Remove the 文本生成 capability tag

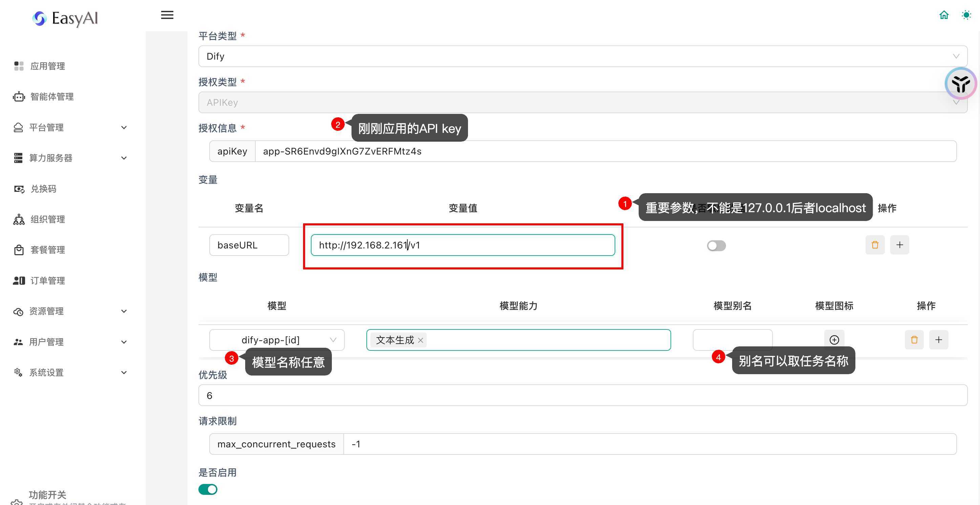click(420, 340)
